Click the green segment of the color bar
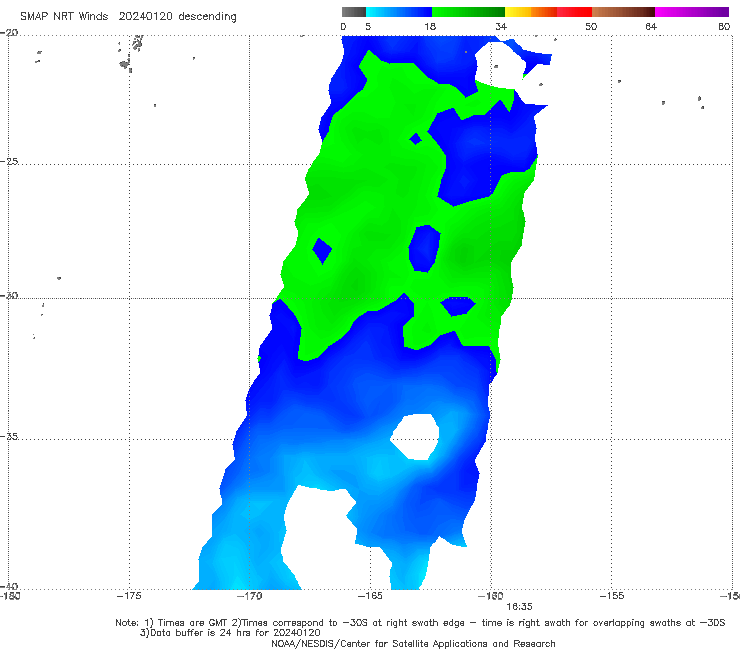Image resolution: width=740 pixels, height=650 pixels. (x=468, y=12)
